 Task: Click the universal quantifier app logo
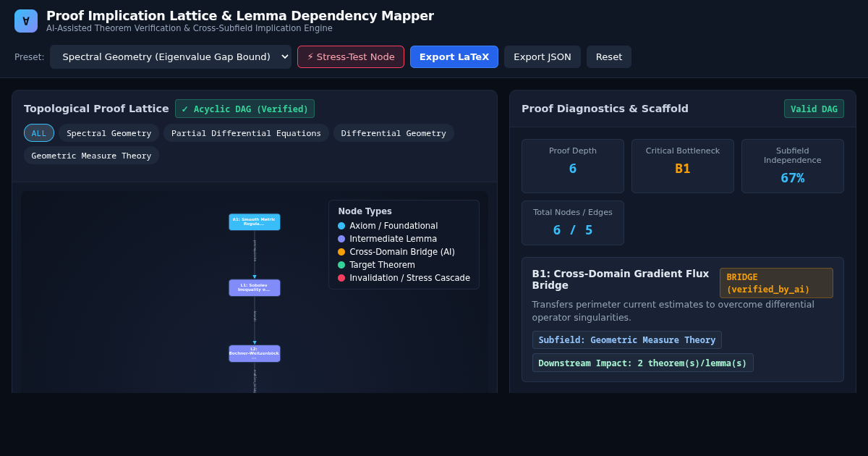[x=26, y=21]
